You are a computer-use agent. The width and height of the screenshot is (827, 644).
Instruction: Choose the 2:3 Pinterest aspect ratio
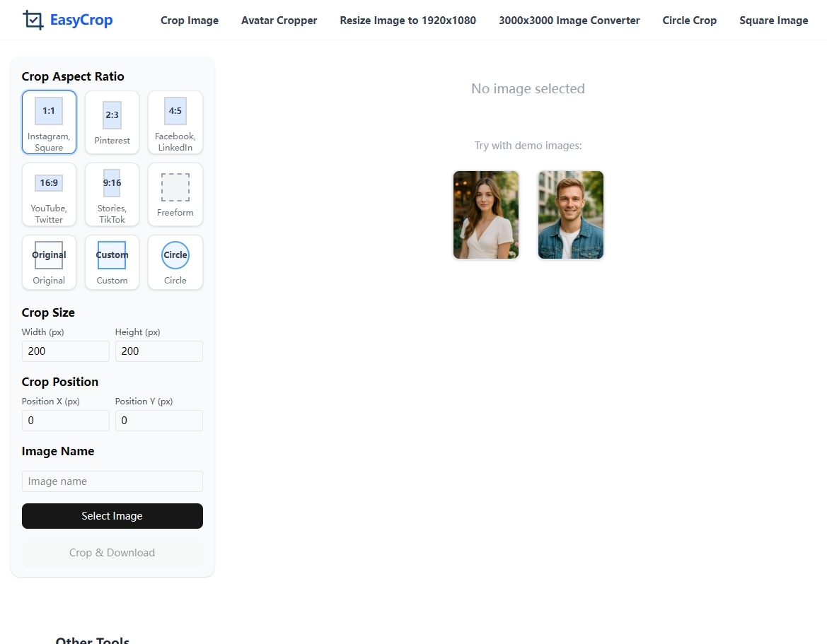coord(112,122)
